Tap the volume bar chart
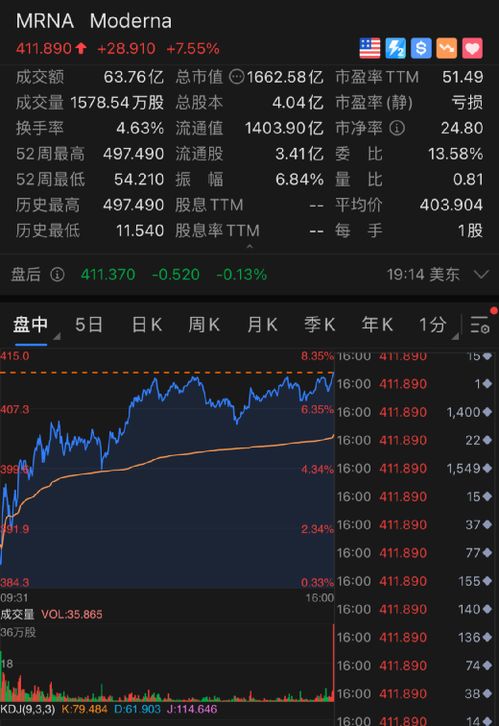This screenshot has height=726, width=499. point(167,662)
